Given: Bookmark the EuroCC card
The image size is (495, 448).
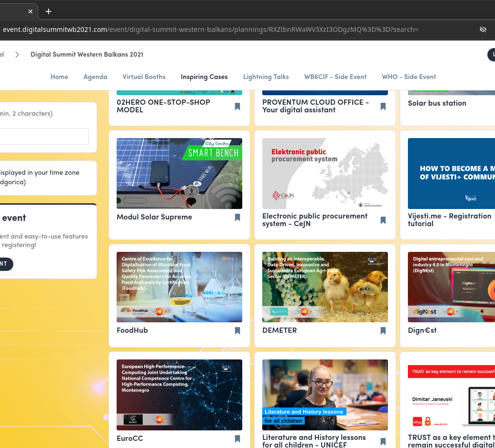Looking at the screenshot, I should click(x=238, y=438).
